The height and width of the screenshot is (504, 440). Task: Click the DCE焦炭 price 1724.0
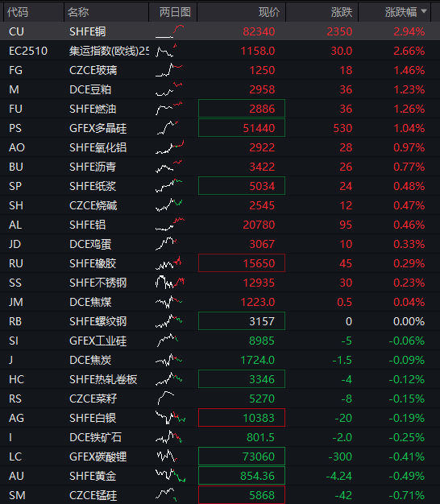click(x=258, y=360)
